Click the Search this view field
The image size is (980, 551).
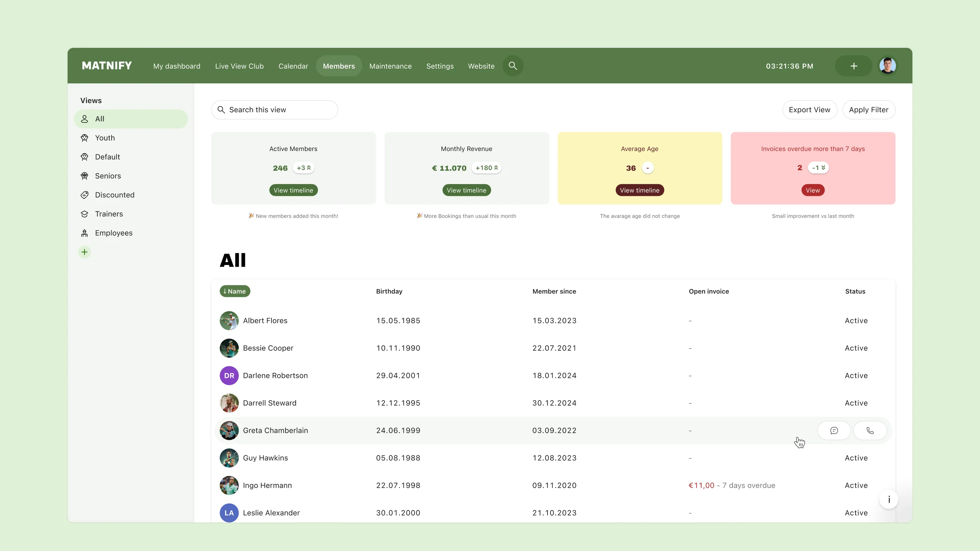point(274,109)
